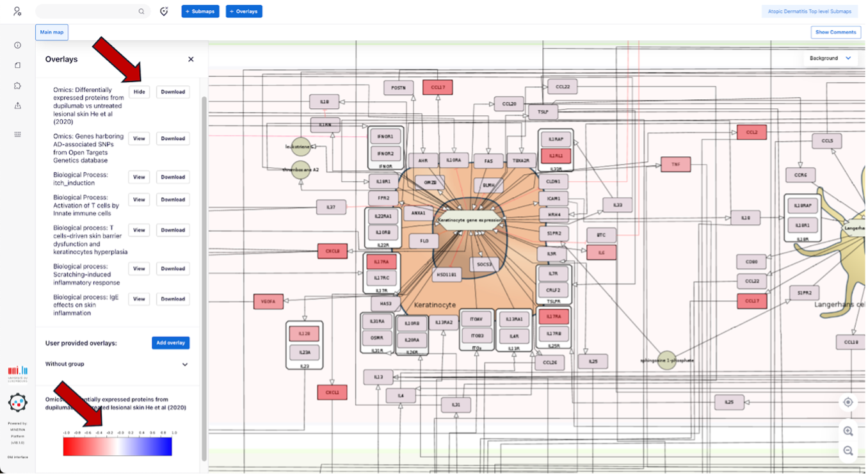
Task: Hide the dupilumab differentially expressed proteins overlay
Action: 139,92
